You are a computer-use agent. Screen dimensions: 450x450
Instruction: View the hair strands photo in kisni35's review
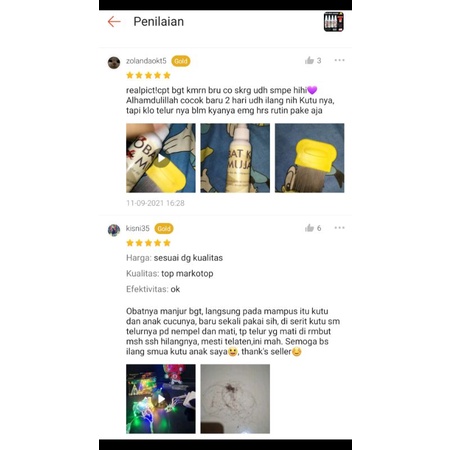click(235, 399)
